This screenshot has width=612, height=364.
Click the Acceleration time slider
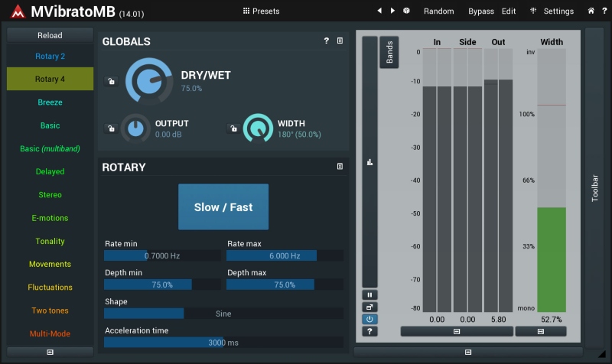tap(223, 342)
